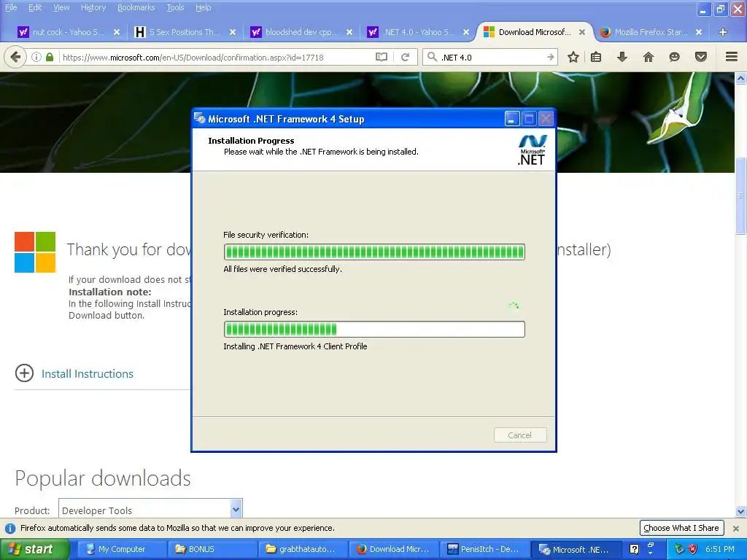Click the Windows Start button
This screenshot has width=747, height=560.
34,549
